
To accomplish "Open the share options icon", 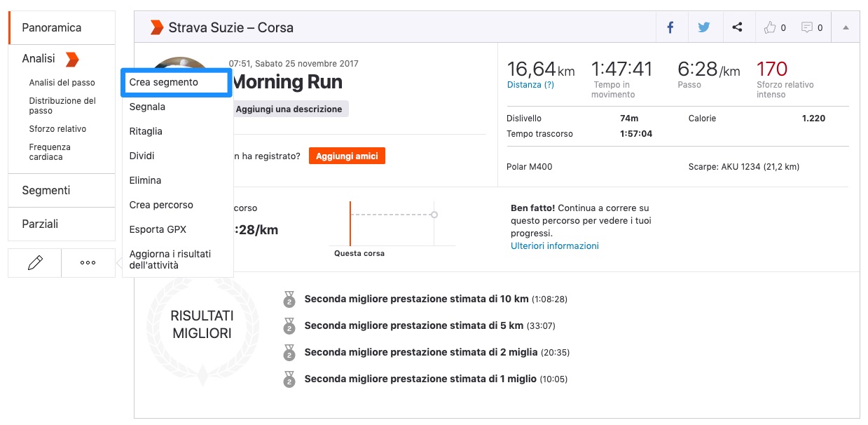I will coord(737,27).
